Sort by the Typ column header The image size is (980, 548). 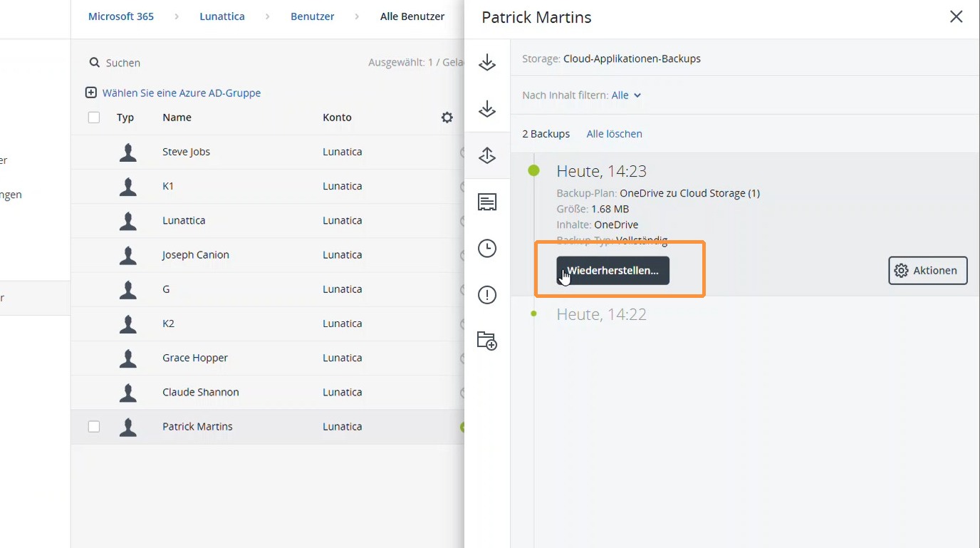click(x=125, y=118)
